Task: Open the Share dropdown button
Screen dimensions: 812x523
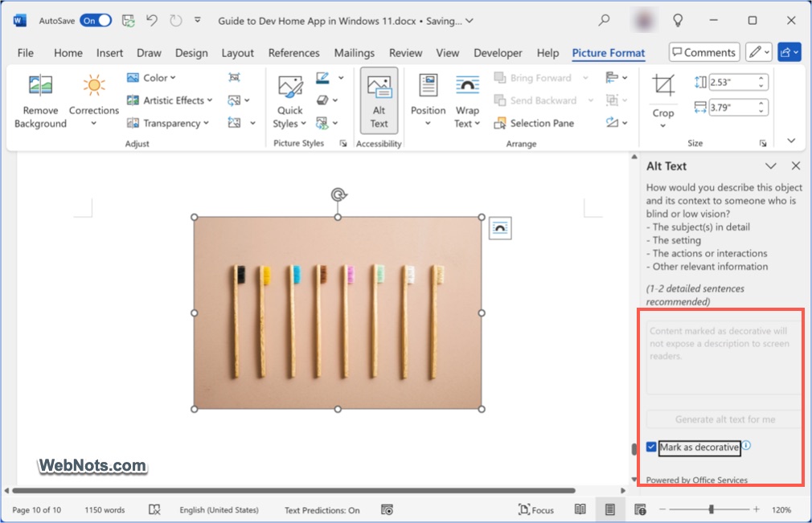Action: 789,52
